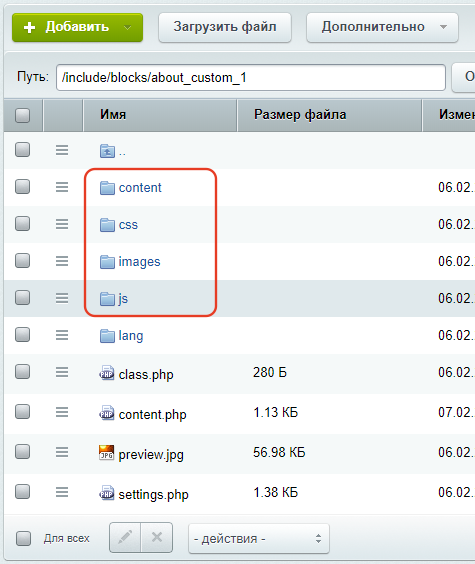Viewport: 475px width, 564px height.
Task: Open the parent directory folder icon
Action: (x=107, y=151)
